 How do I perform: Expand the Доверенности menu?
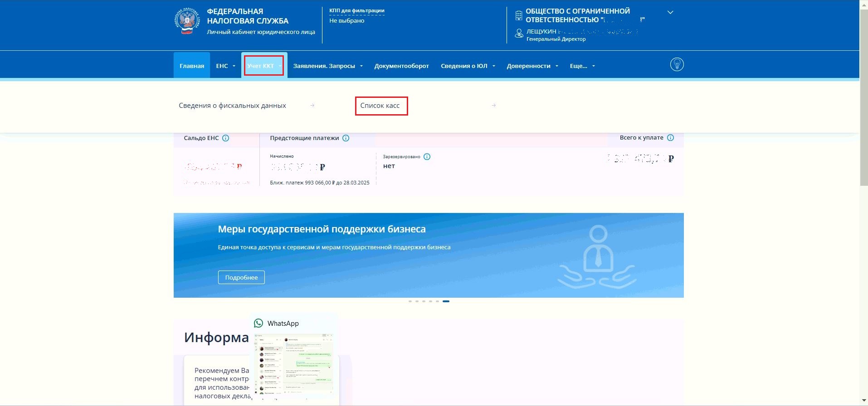click(x=532, y=66)
